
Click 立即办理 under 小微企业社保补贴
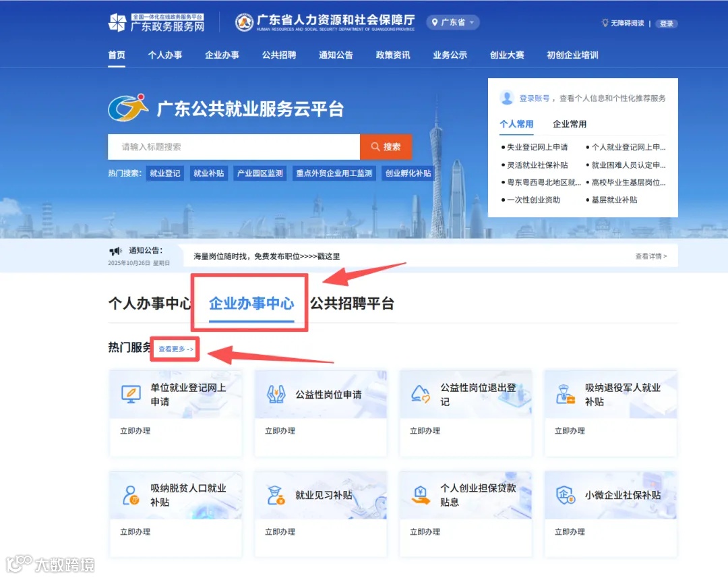coord(570,531)
